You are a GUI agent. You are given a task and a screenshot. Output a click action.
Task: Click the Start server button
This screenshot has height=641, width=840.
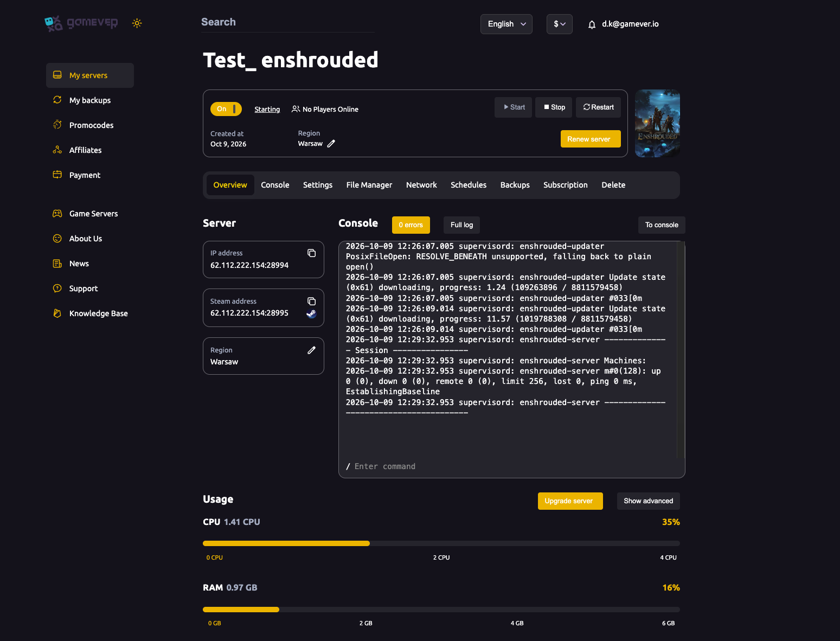pos(513,107)
